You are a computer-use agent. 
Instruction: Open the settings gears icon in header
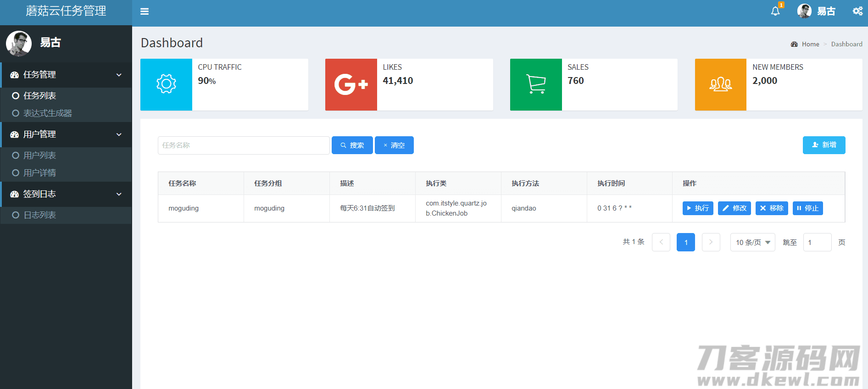[x=857, y=11]
